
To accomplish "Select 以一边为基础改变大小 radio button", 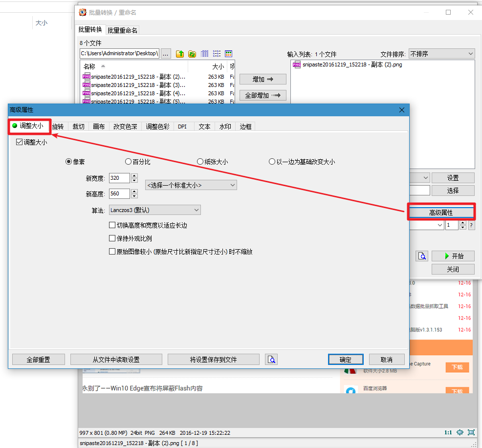I will click(x=272, y=162).
